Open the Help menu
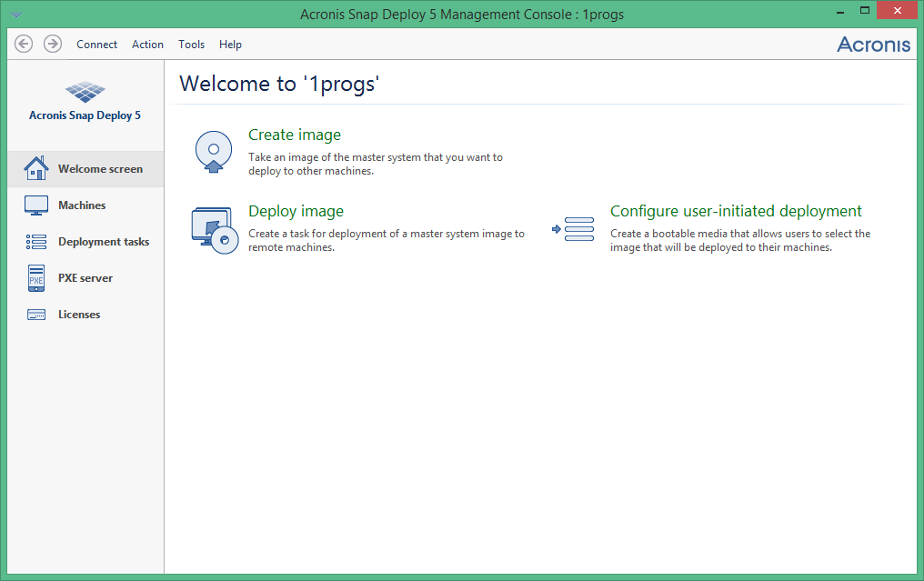The height and width of the screenshot is (581, 924). click(230, 45)
